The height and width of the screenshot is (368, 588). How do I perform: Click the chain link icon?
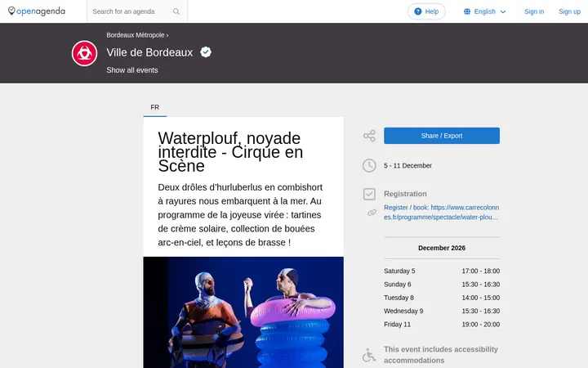coord(372,213)
